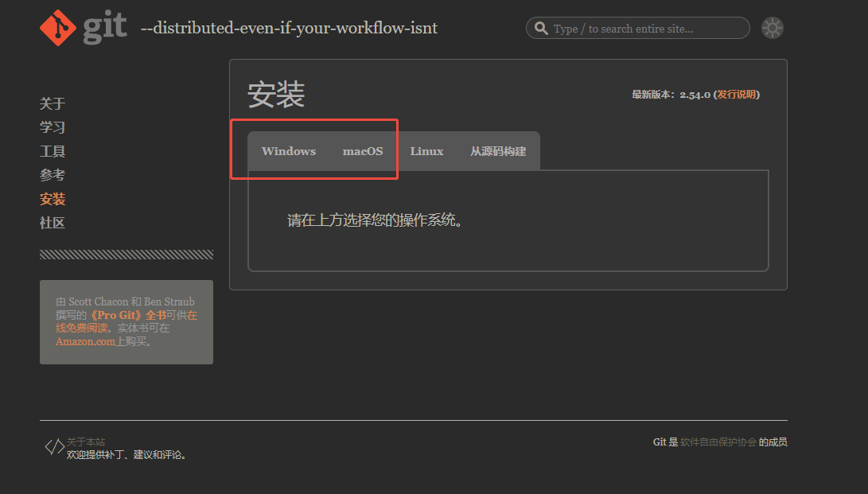868x494 pixels.
Task: Click the text 请在上方选择您的操作系统。
Action: click(376, 220)
